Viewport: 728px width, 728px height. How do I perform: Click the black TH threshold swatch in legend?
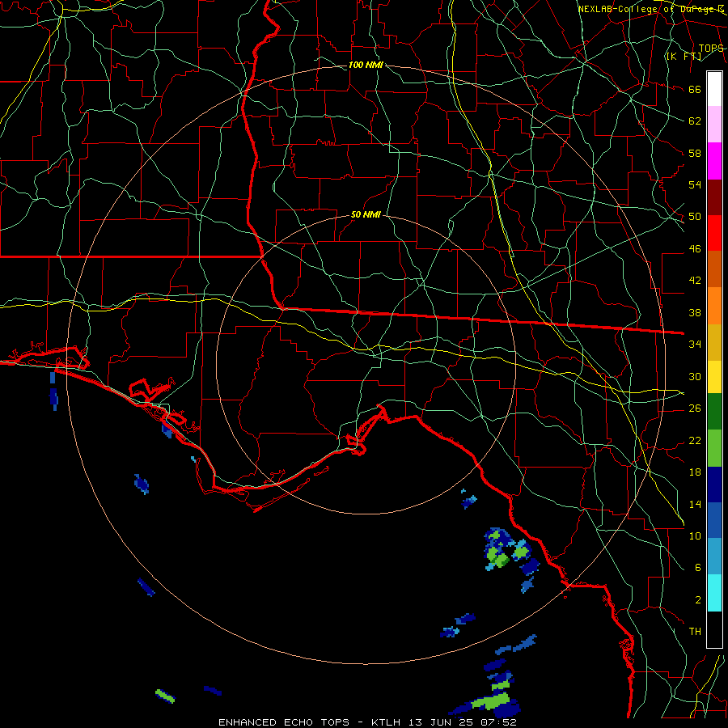(714, 629)
